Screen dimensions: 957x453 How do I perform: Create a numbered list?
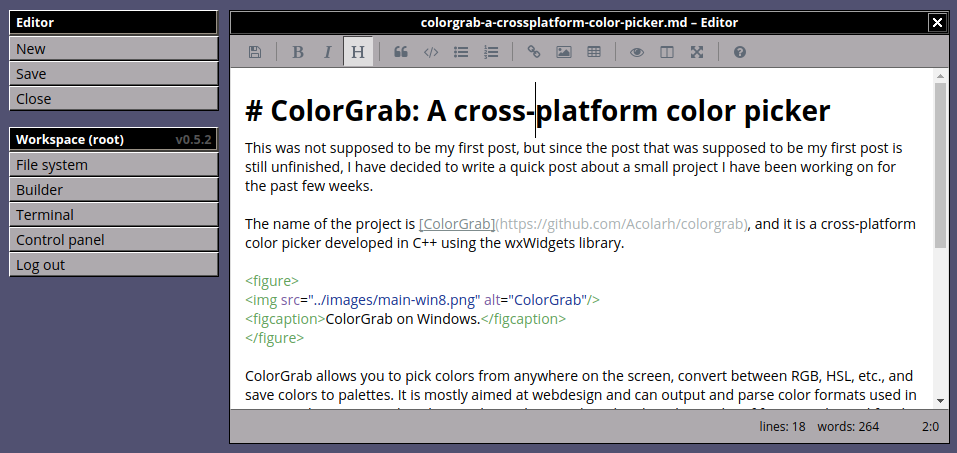coord(491,52)
